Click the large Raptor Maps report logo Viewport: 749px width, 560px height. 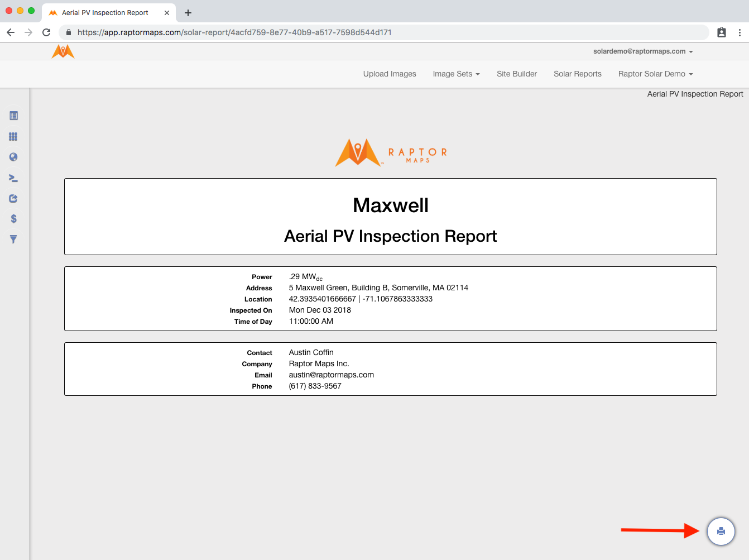click(x=391, y=152)
